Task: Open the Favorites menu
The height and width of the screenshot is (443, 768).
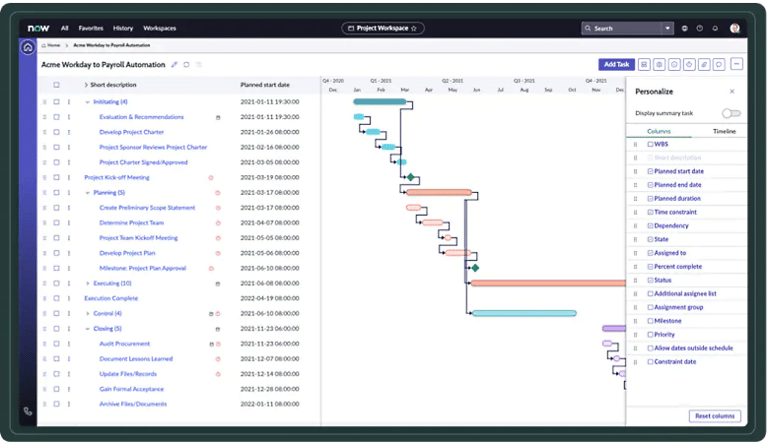Action: [x=91, y=28]
